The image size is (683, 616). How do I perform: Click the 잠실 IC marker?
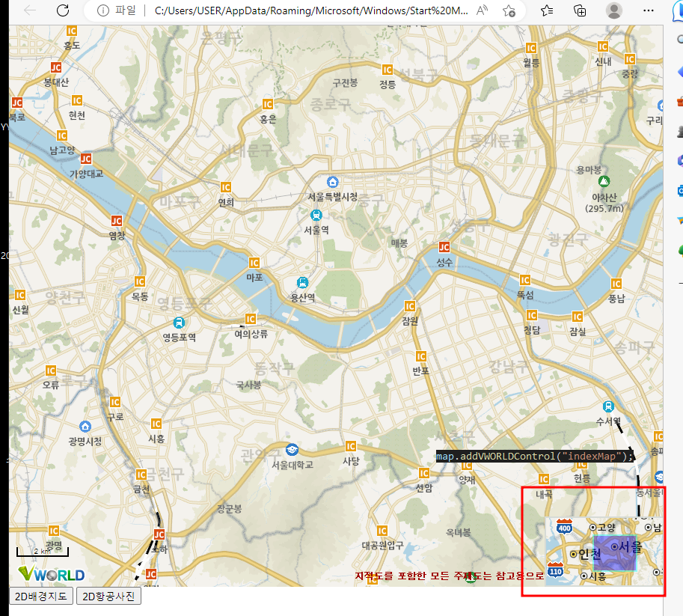(x=578, y=316)
